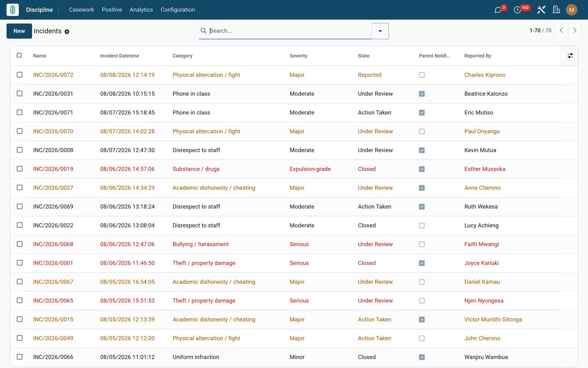Click the New button
588x368 pixels.
click(x=19, y=31)
